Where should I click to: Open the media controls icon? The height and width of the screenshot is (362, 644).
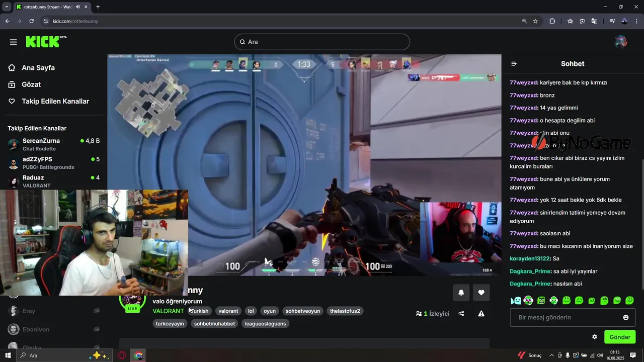(612, 21)
